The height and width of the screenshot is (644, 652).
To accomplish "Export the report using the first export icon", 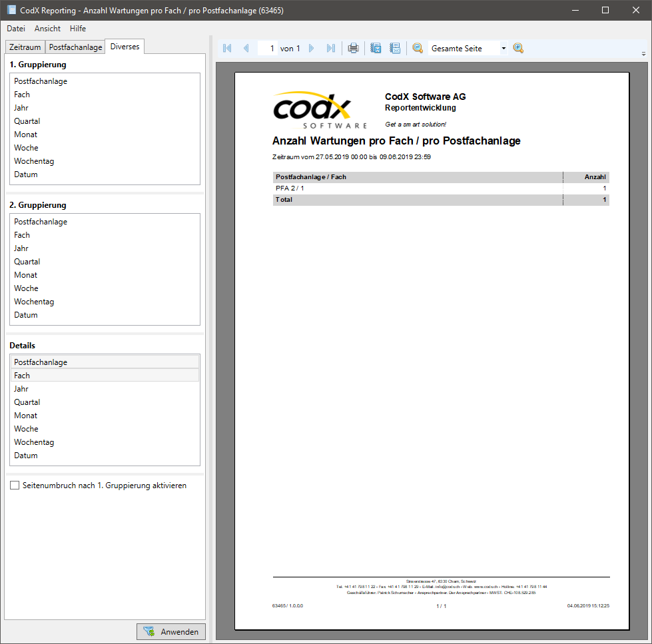I will pos(375,47).
